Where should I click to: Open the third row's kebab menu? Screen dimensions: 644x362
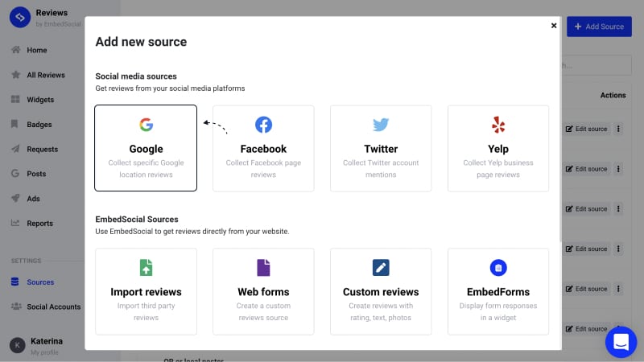(x=618, y=208)
